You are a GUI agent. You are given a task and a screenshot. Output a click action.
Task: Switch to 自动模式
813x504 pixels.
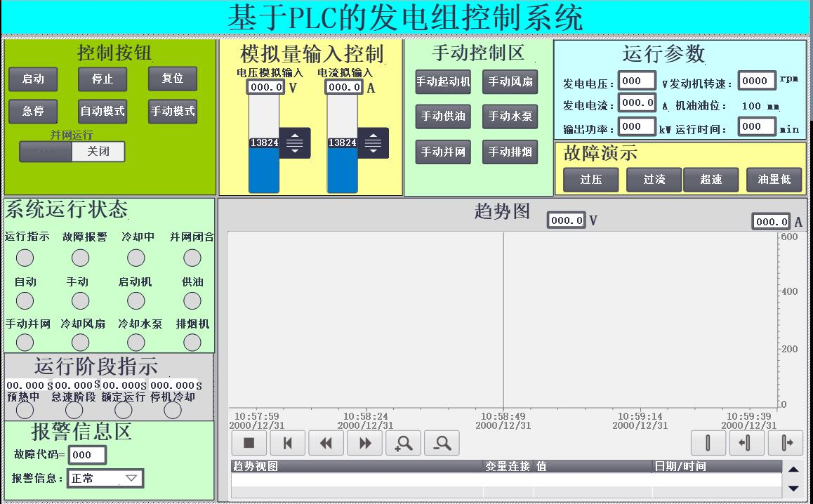103,111
